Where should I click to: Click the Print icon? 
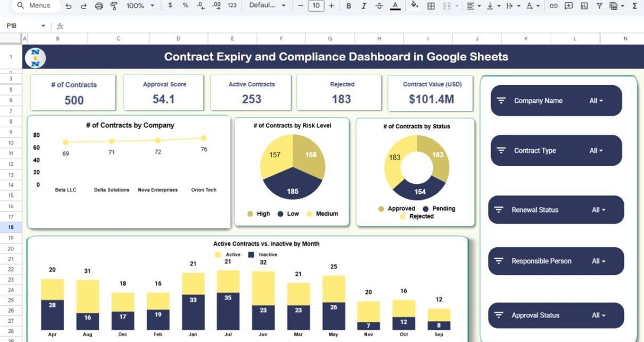(98, 6)
